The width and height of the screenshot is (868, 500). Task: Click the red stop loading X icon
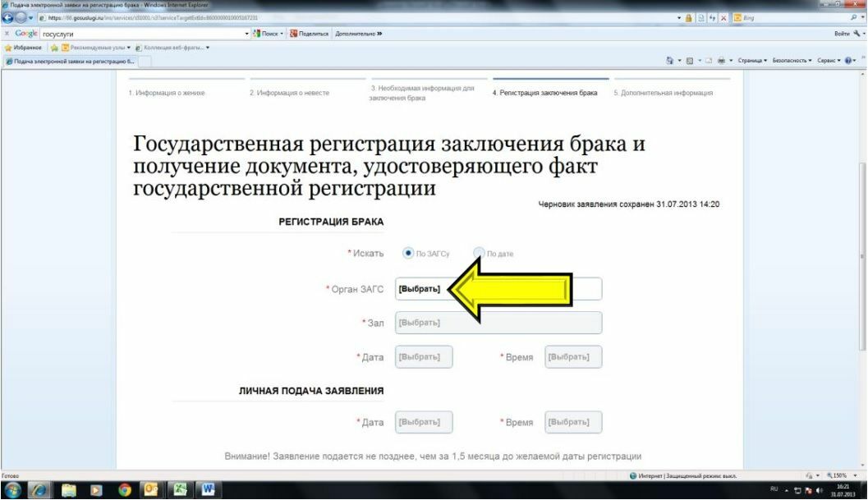click(x=723, y=18)
